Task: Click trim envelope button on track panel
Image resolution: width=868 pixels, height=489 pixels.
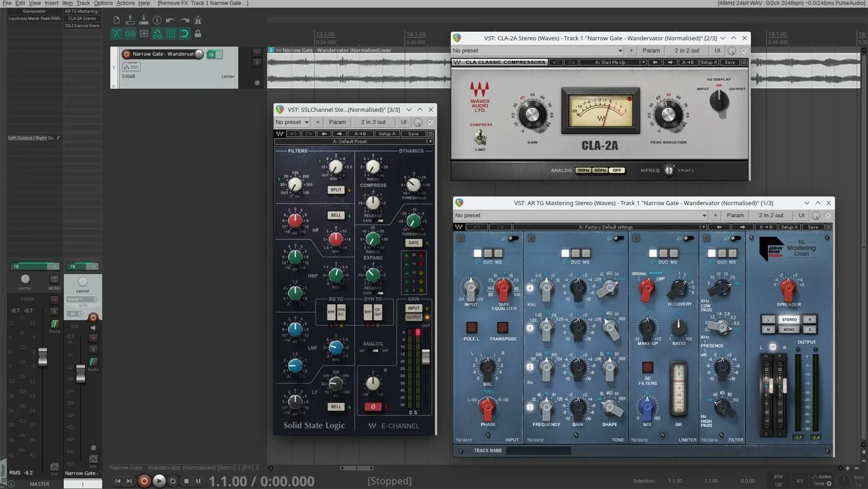Action: (x=131, y=66)
